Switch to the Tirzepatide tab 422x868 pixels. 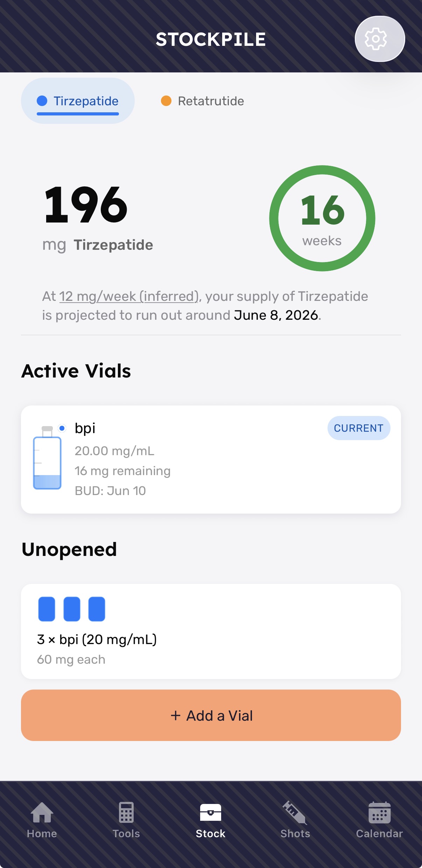(x=78, y=101)
